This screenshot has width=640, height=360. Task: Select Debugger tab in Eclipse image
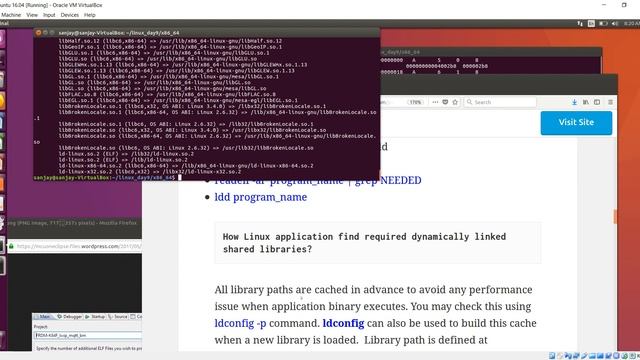[69, 317]
